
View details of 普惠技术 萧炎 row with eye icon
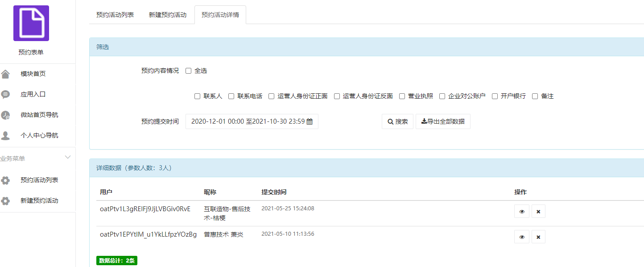click(522, 237)
